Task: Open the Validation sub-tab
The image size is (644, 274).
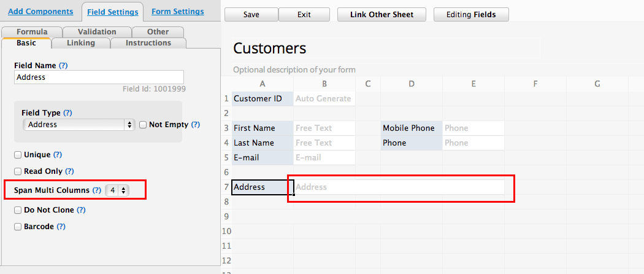Action: (x=97, y=31)
